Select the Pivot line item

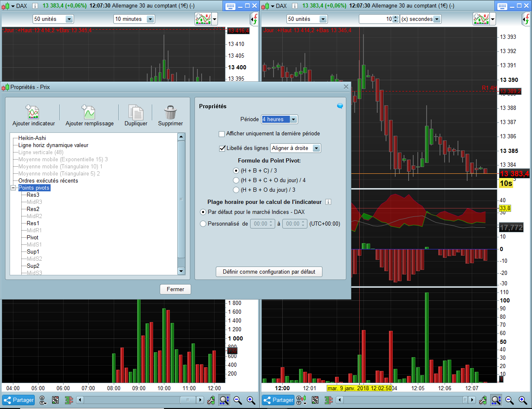point(33,237)
